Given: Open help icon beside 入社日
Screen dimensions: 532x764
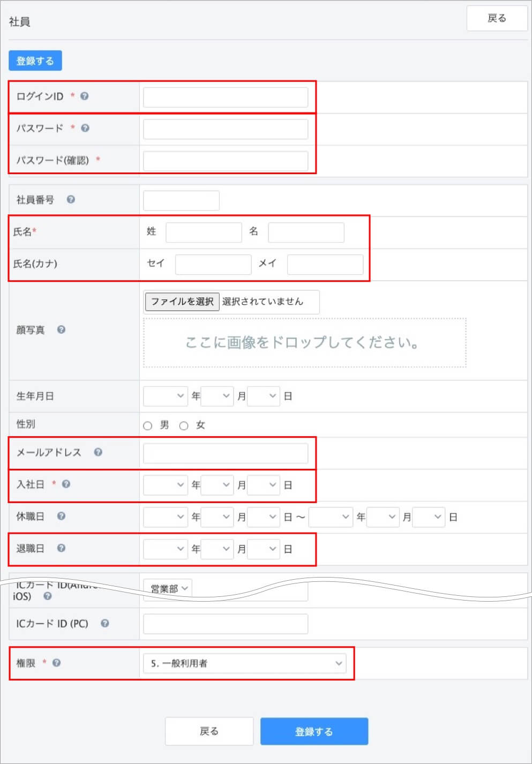Looking at the screenshot, I should (x=66, y=484).
